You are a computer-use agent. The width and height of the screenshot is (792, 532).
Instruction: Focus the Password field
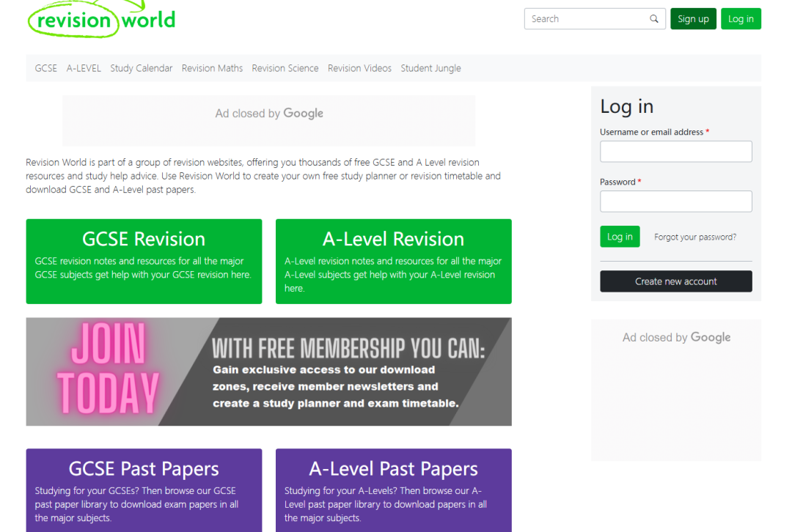676,202
